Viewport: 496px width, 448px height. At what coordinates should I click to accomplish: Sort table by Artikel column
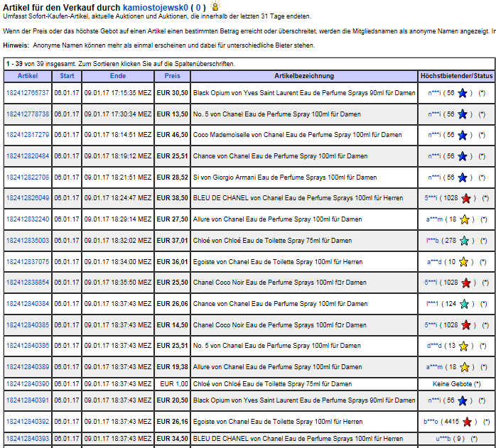pyautogui.click(x=28, y=76)
